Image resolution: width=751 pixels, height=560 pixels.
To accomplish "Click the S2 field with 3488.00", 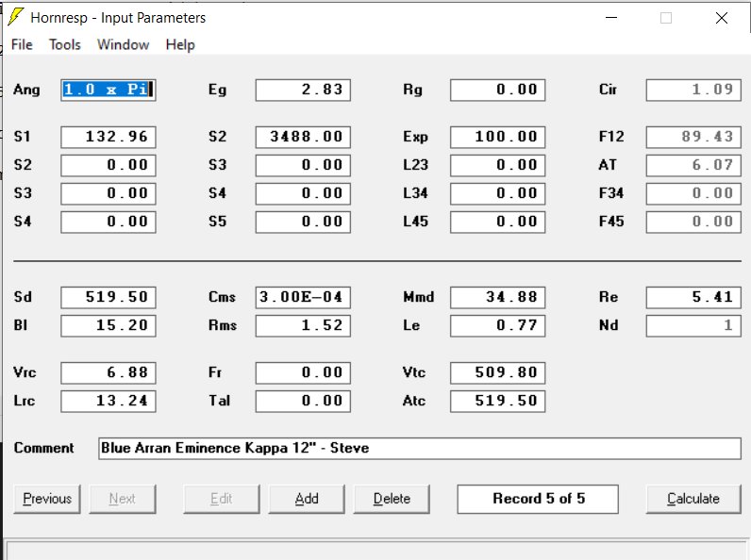I will tap(303, 137).
